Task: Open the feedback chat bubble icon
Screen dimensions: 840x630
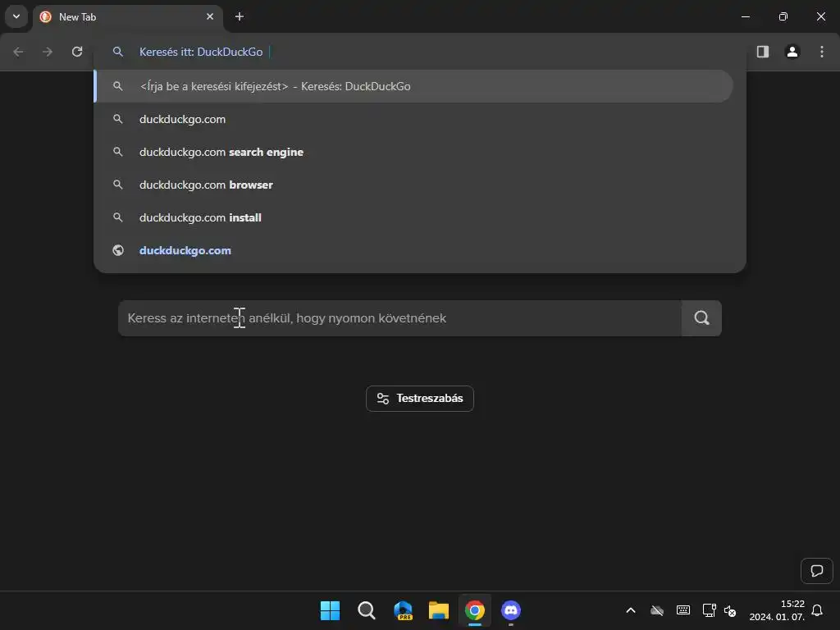Action: point(817,571)
